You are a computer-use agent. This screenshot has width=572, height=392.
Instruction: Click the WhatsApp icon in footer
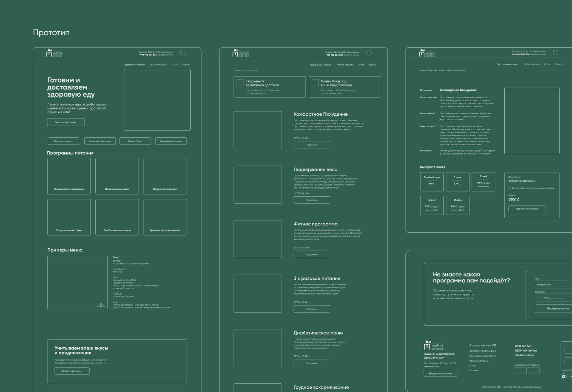coord(563,376)
